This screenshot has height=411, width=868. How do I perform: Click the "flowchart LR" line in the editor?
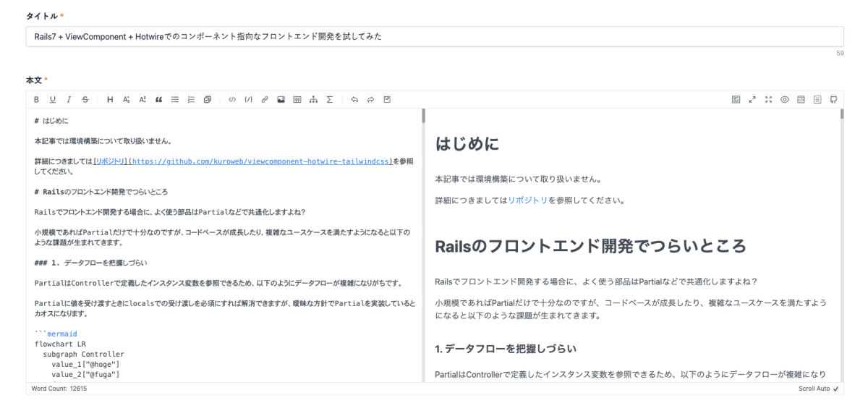click(60, 344)
